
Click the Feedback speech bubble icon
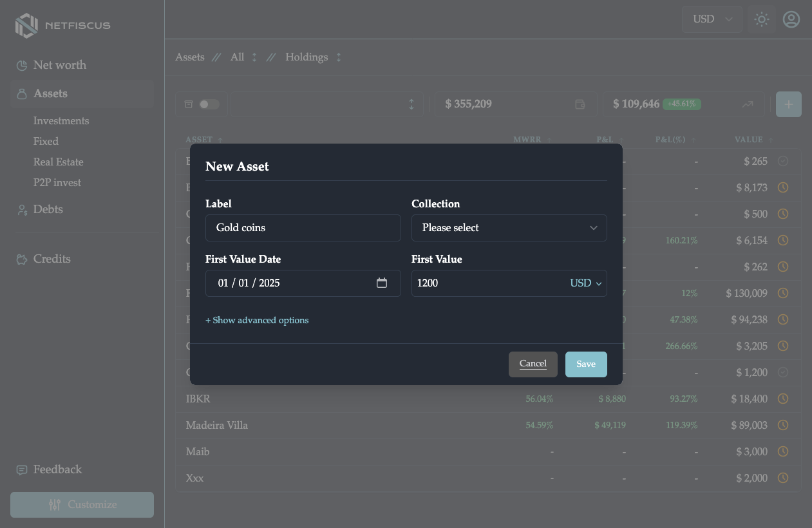tap(22, 469)
